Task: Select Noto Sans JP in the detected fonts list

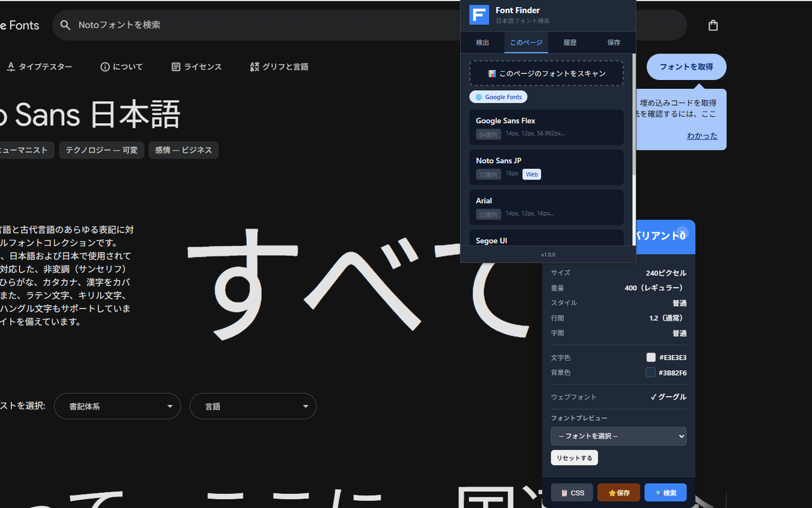Action: (546, 167)
